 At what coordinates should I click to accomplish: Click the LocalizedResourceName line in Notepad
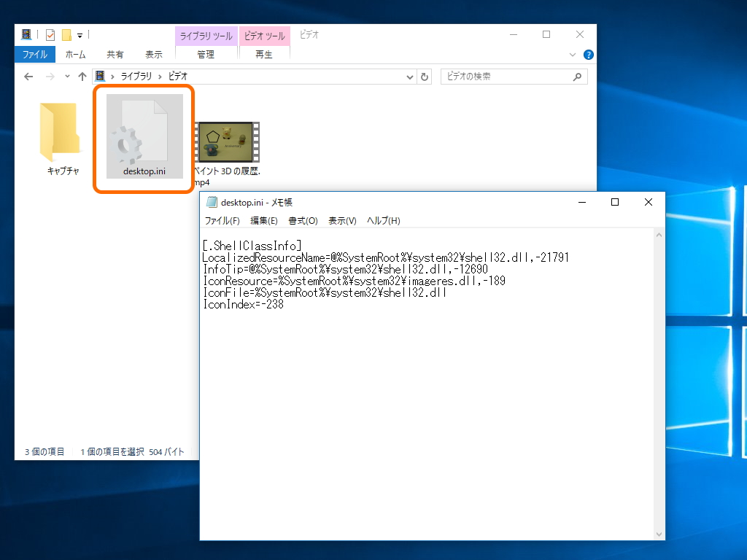[x=385, y=257]
